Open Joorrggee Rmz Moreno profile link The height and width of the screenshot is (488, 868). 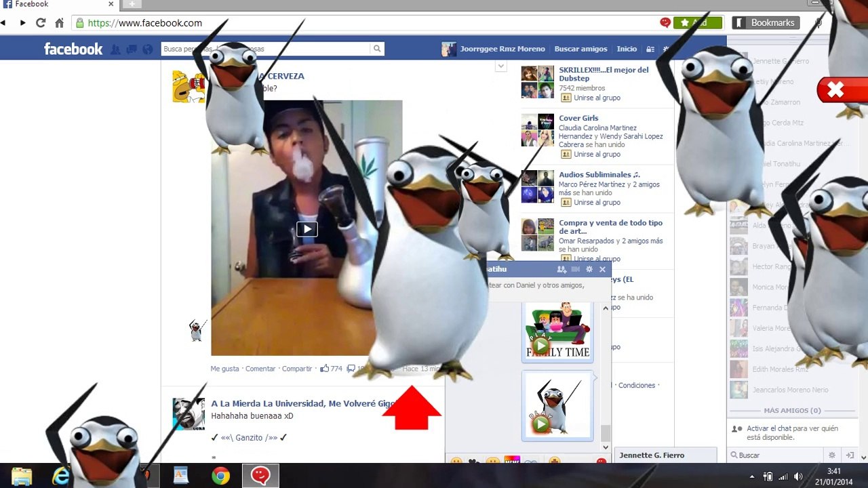502,49
